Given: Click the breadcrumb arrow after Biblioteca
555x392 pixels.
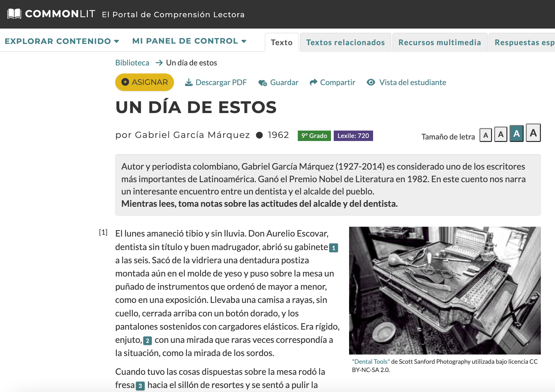Looking at the screenshot, I should 159,63.
